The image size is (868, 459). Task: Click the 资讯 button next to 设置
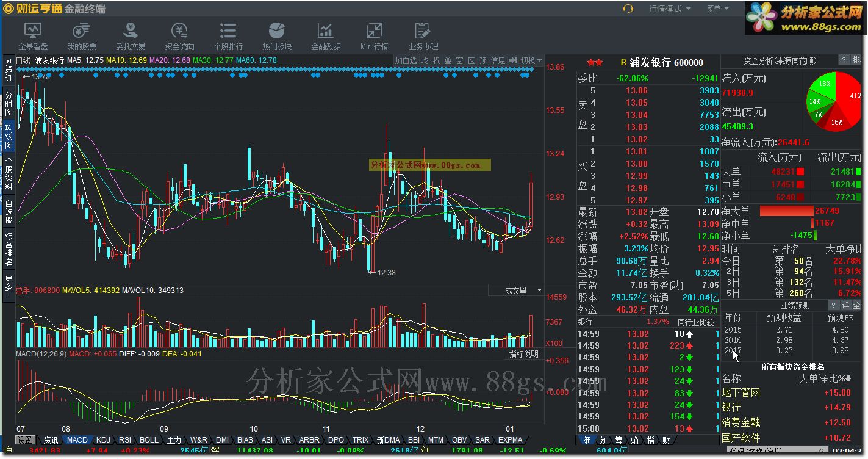coord(51,439)
